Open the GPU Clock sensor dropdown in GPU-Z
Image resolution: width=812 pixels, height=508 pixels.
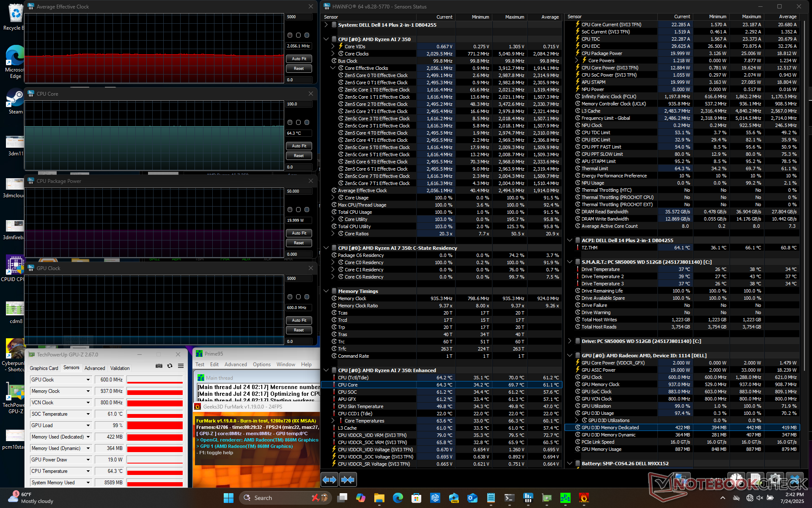coord(88,380)
